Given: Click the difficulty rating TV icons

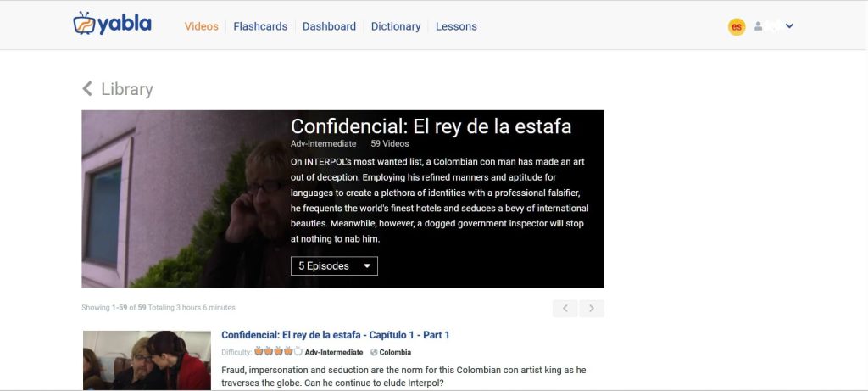Looking at the screenshot, I should click(278, 352).
